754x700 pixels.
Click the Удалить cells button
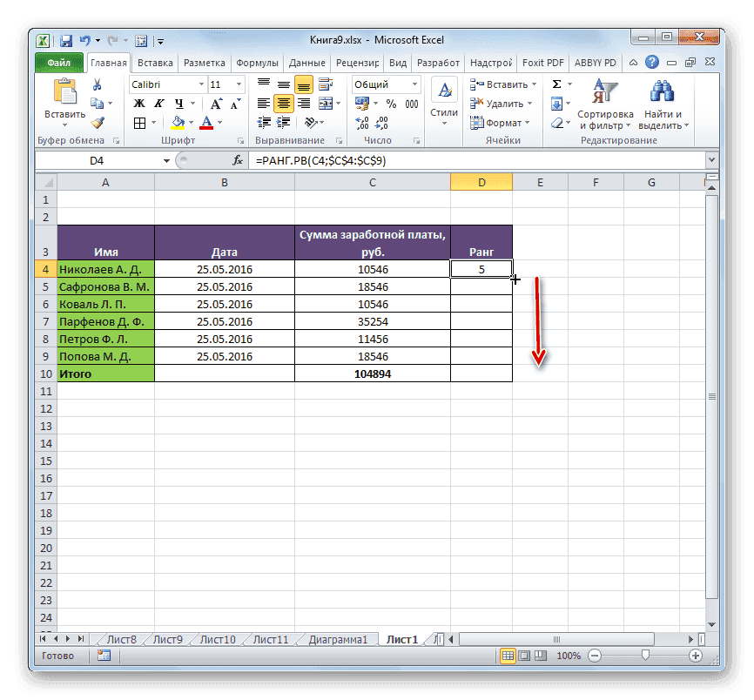(501, 104)
